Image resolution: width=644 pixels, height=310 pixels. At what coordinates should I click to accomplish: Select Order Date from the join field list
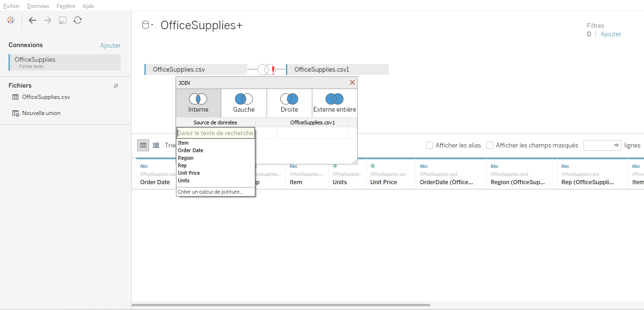coord(191,150)
